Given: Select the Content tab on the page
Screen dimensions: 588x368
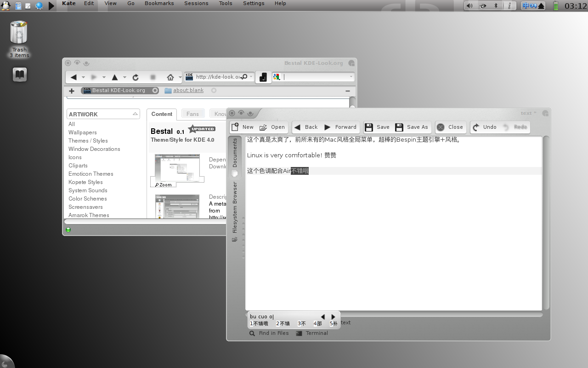Looking at the screenshot, I should click(x=162, y=114).
